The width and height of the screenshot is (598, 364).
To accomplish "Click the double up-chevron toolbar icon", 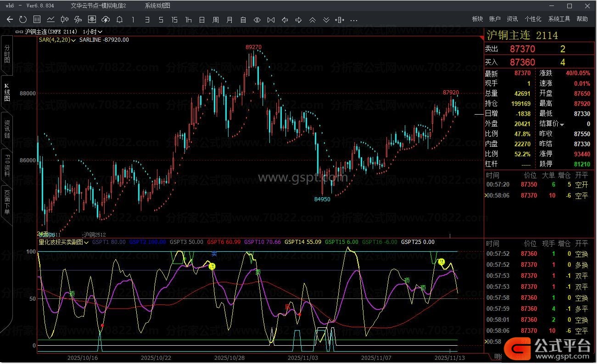I will (312, 20).
